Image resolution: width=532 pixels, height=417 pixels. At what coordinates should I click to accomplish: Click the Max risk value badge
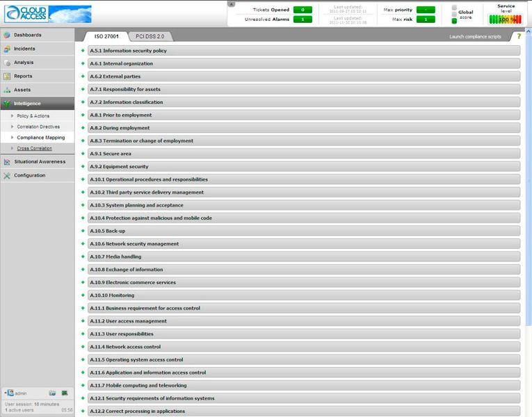(x=426, y=19)
